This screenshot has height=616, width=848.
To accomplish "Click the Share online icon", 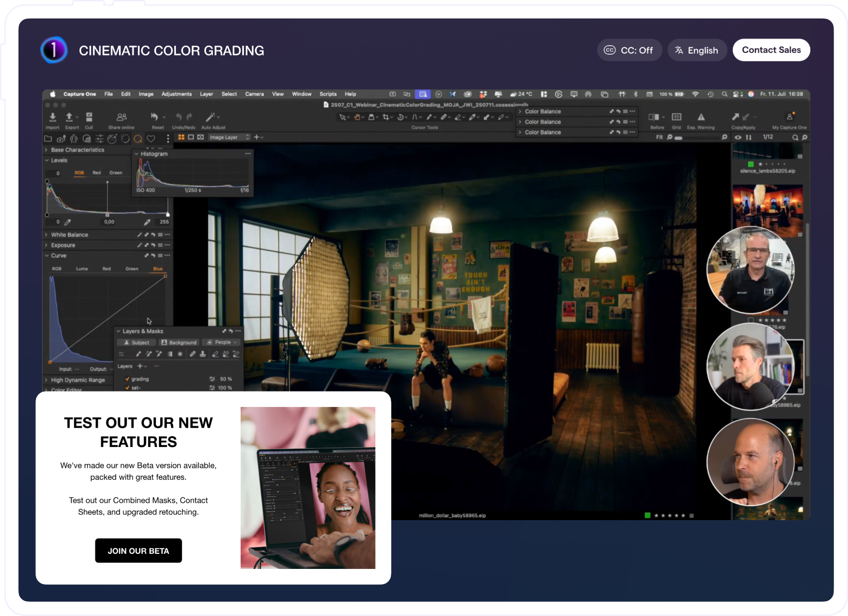I will (x=122, y=118).
